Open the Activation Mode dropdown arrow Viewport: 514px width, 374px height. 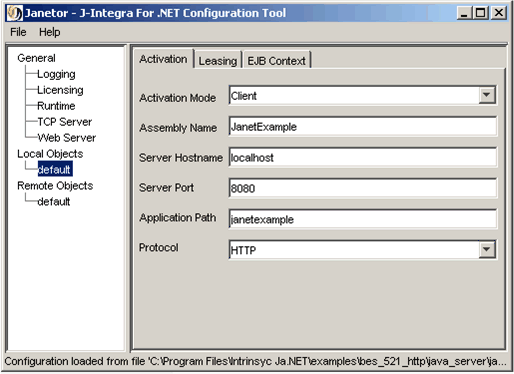pyautogui.click(x=487, y=95)
